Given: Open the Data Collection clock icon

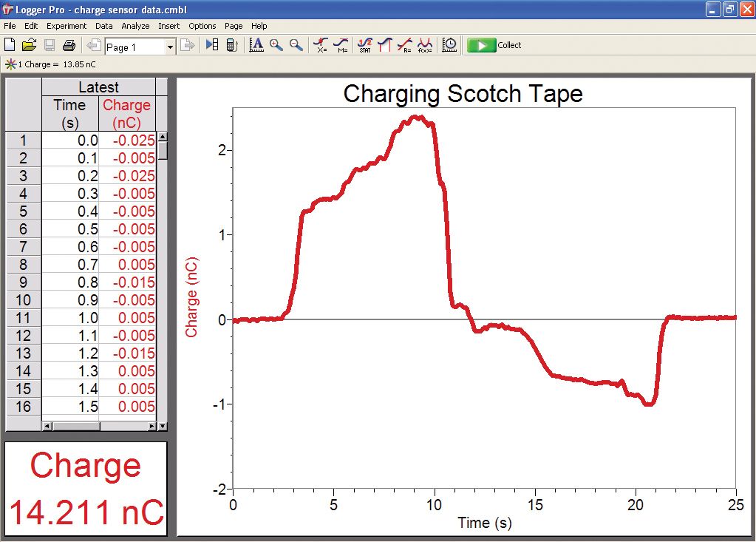Looking at the screenshot, I should (449, 45).
